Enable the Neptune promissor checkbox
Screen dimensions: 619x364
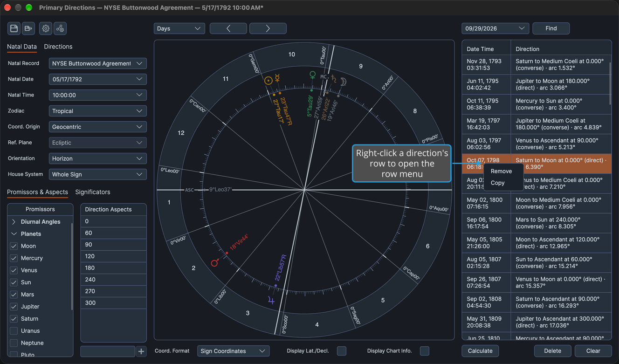[14, 343]
